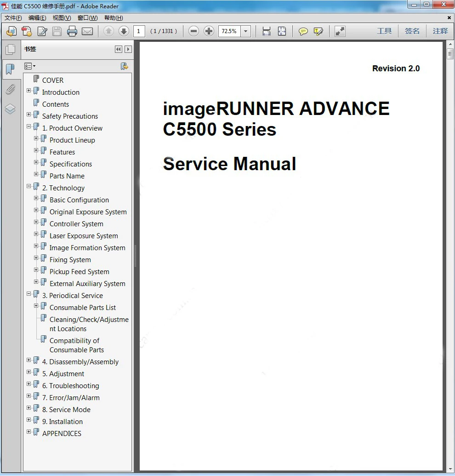Expand the Safety Precautions bookmark

click(x=29, y=115)
